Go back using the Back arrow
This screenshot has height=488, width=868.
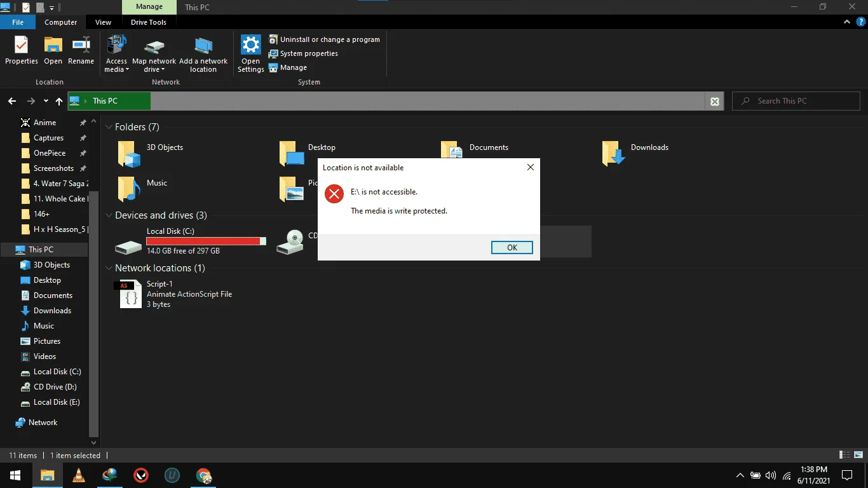click(x=12, y=101)
